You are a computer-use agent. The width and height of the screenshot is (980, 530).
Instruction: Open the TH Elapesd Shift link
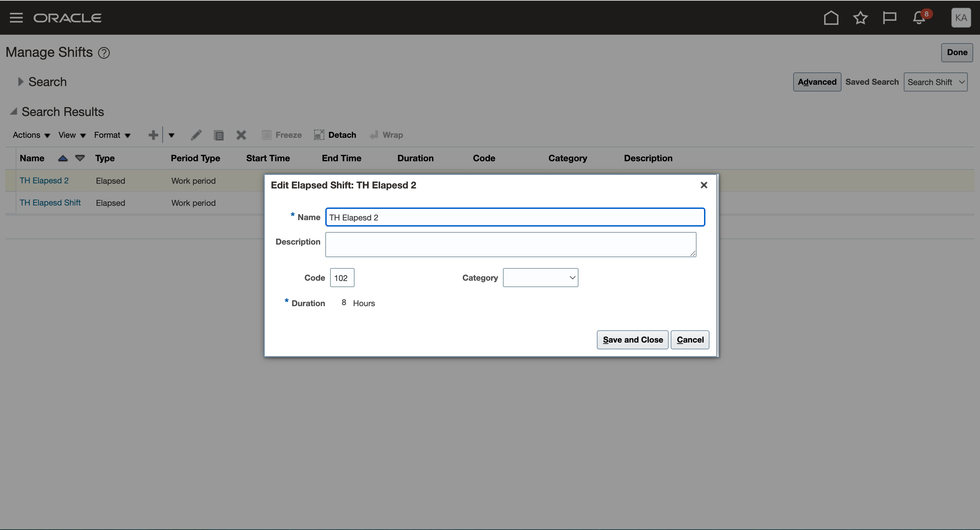click(50, 203)
